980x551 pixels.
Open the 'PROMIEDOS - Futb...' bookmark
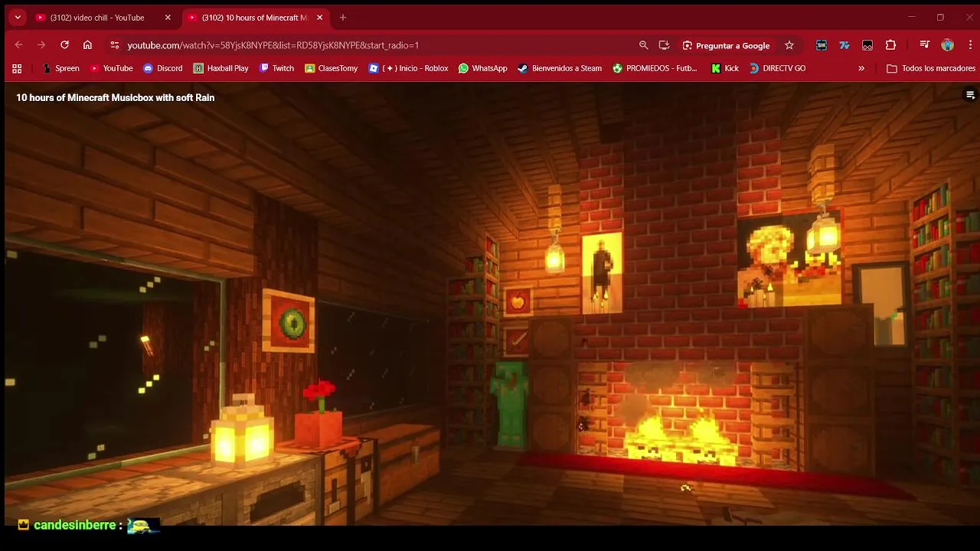pos(655,68)
